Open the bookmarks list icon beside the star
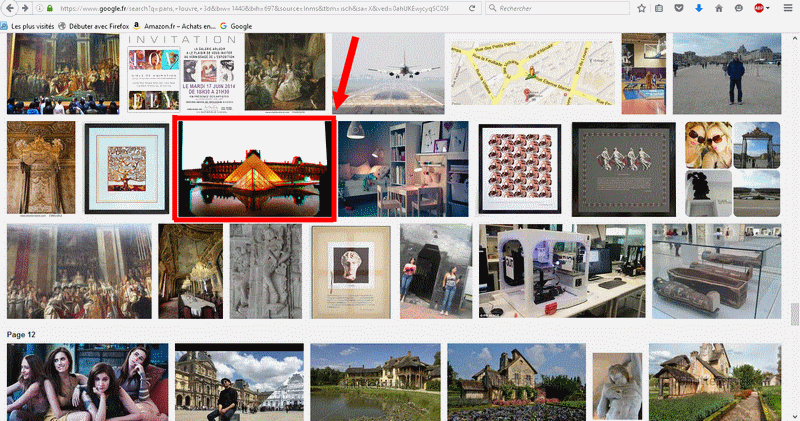The height and width of the screenshot is (421, 800). pyautogui.click(x=659, y=8)
